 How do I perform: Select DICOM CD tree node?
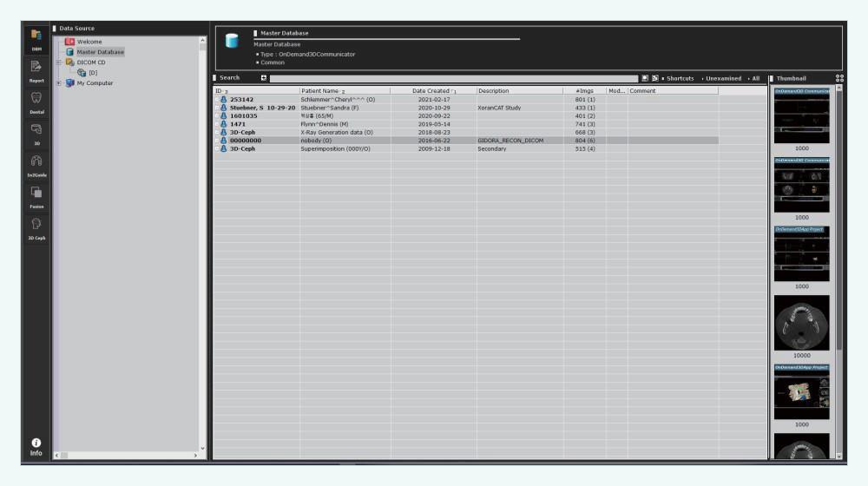pyautogui.click(x=91, y=62)
